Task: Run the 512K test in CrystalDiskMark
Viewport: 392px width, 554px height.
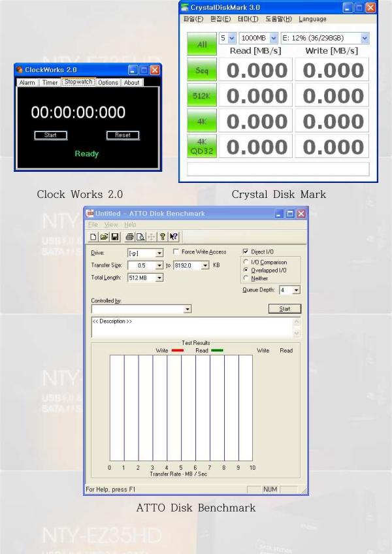Action: point(202,95)
